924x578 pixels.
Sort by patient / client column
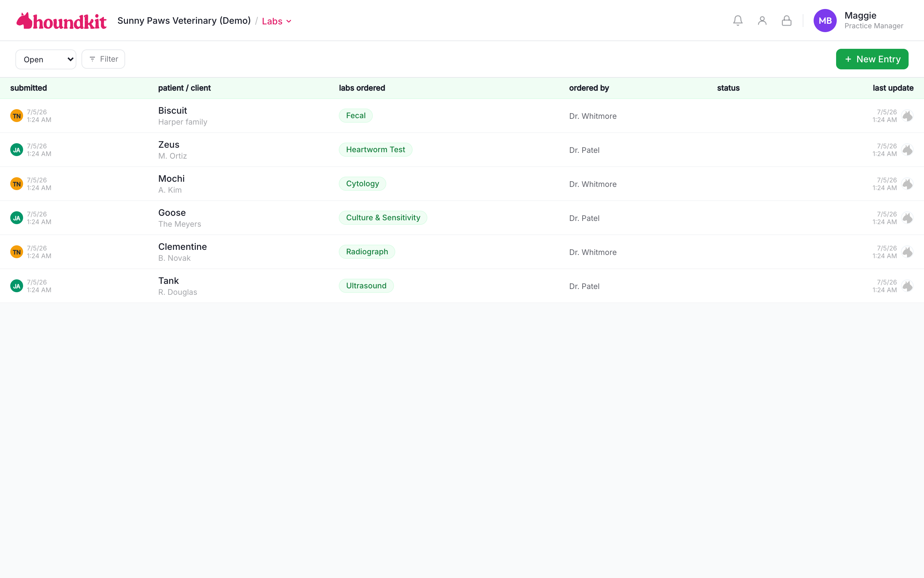click(184, 88)
